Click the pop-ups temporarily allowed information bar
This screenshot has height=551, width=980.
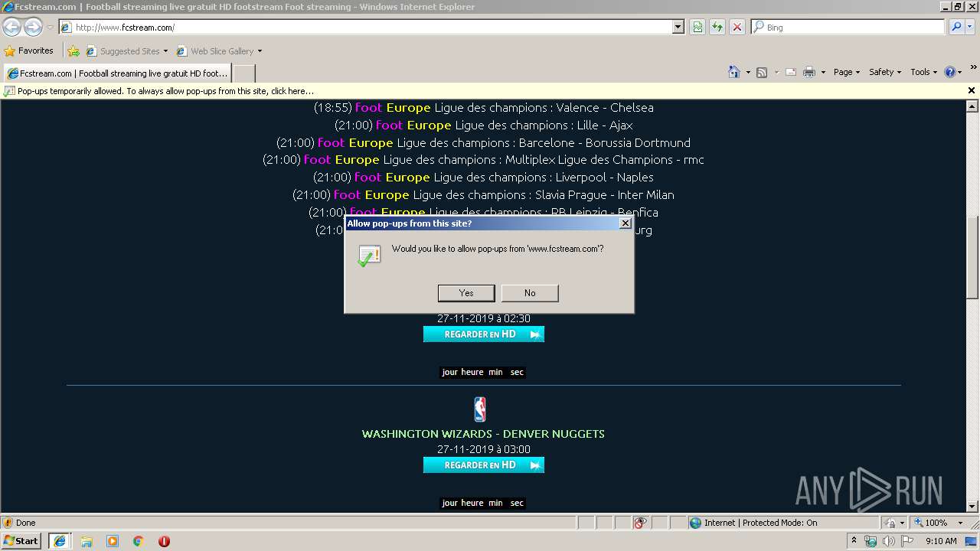(x=484, y=90)
